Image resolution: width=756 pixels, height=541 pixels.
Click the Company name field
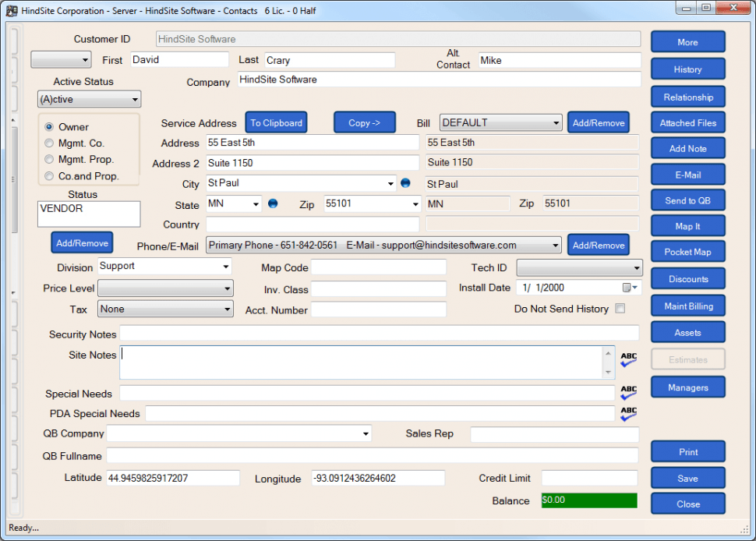point(440,80)
